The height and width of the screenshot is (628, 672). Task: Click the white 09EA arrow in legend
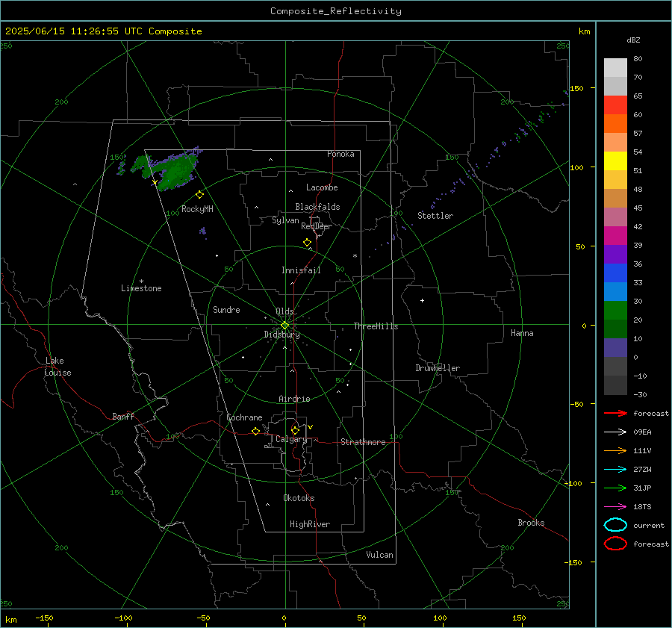[615, 432]
